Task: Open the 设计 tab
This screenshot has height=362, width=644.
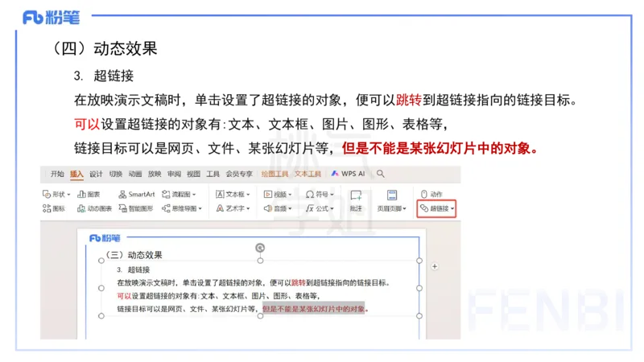Action: (96, 174)
